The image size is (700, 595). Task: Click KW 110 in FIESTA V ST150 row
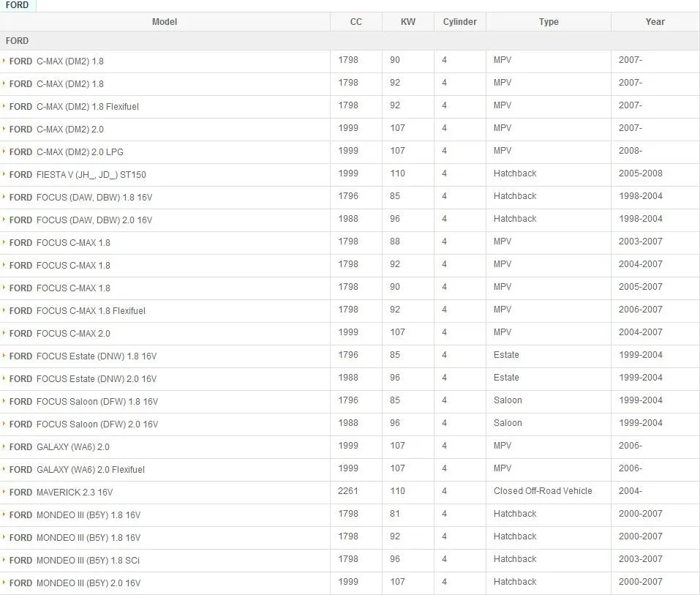coord(398,173)
